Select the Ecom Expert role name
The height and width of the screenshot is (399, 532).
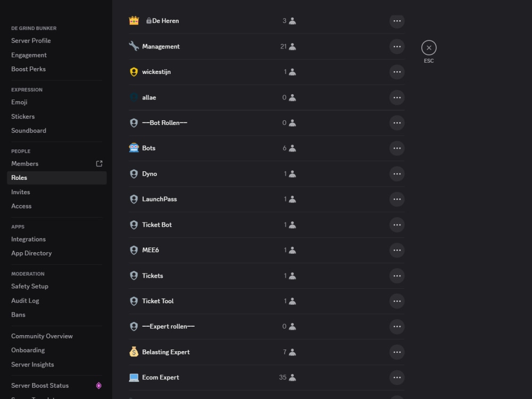point(161,377)
